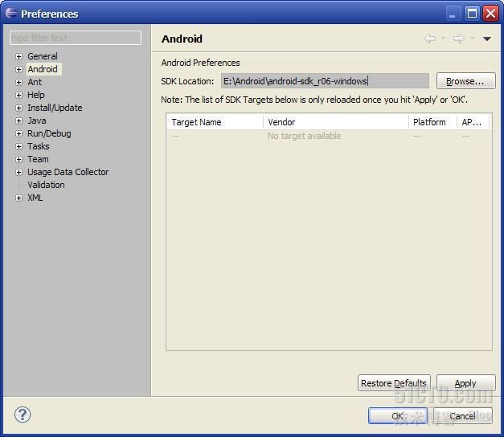Screen dimensions: 504x437
Task: Click the Browse... button
Action: (465, 81)
